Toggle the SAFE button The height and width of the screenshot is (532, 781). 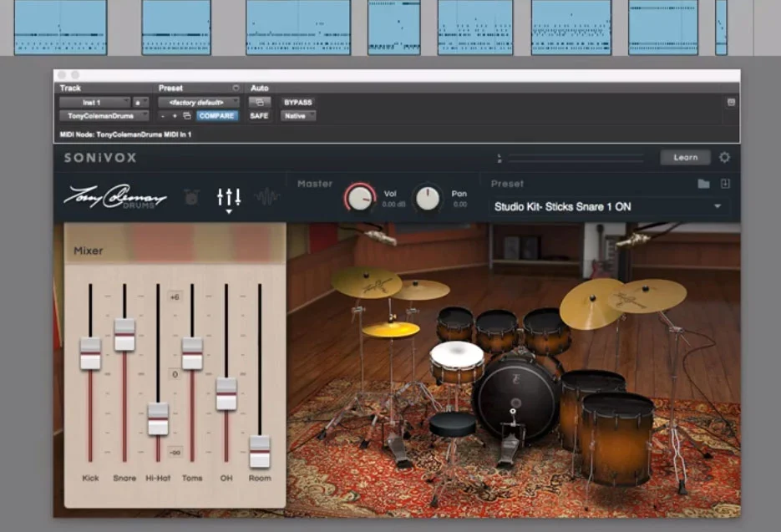pos(259,115)
